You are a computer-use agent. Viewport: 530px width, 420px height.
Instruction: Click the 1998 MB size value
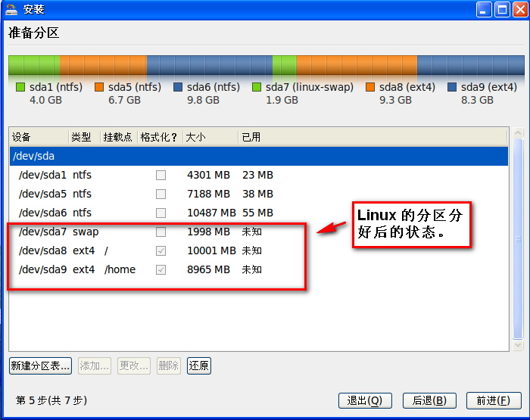[208, 232]
